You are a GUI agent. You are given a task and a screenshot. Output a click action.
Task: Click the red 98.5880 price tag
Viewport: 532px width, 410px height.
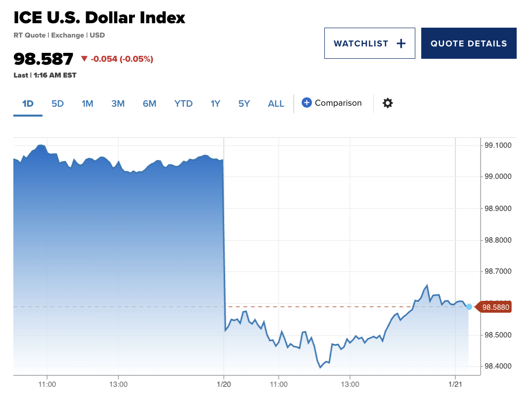495,307
